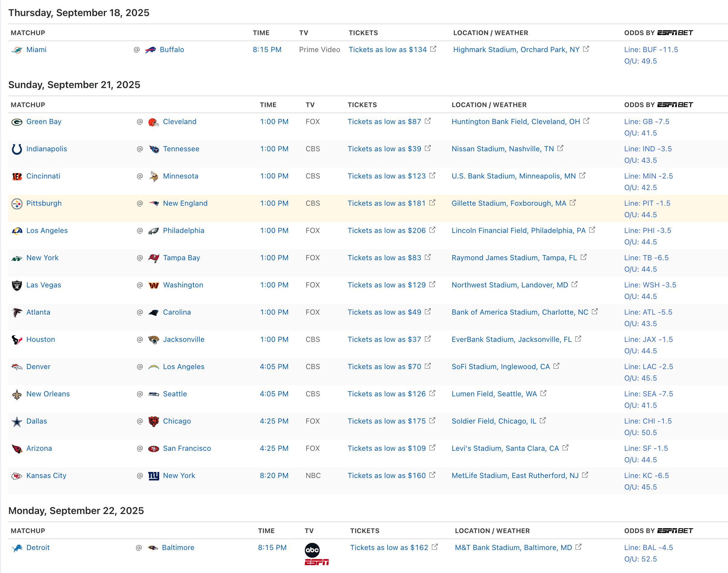Image resolution: width=728 pixels, height=573 pixels.
Task: Open Tickets as low as $162 link
Action: [389, 548]
